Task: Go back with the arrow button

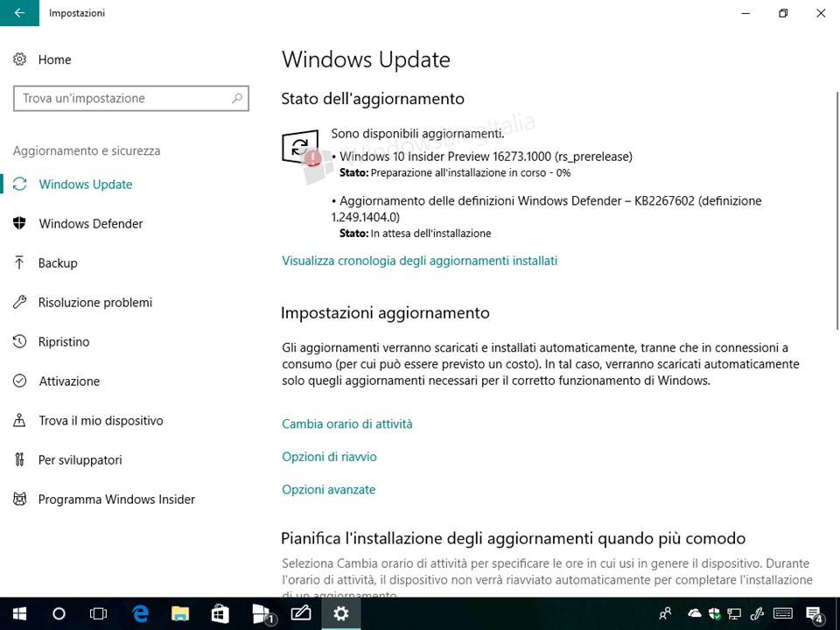Action: tap(19, 13)
